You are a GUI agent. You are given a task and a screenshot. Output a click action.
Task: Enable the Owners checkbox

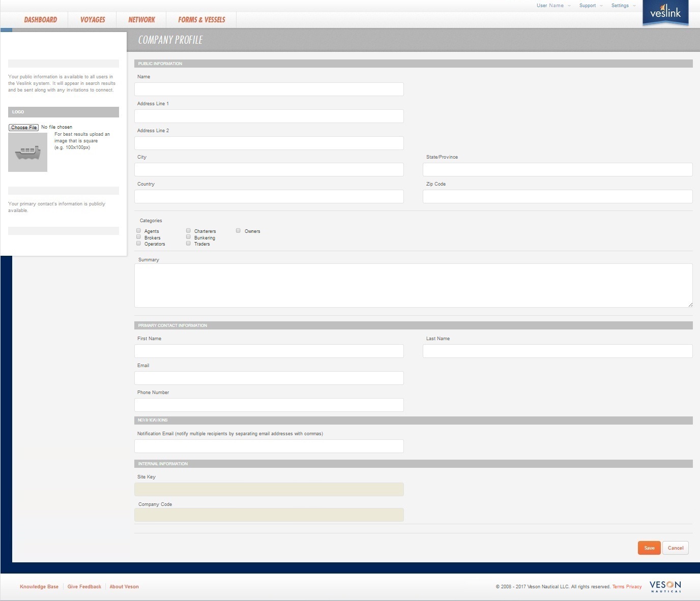(x=238, y=230)
